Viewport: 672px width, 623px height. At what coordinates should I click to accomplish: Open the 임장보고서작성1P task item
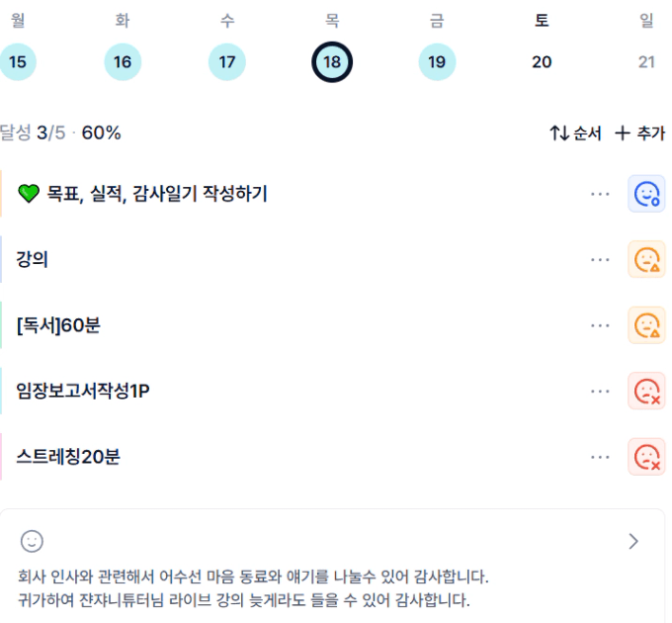[x=84, y=392]
